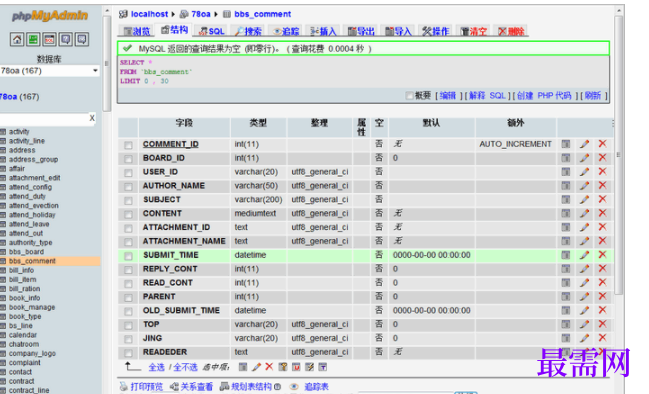The image size is (649, 394).
Task: Check the BOARD_ID row checkbox
Action: point(128,159)
